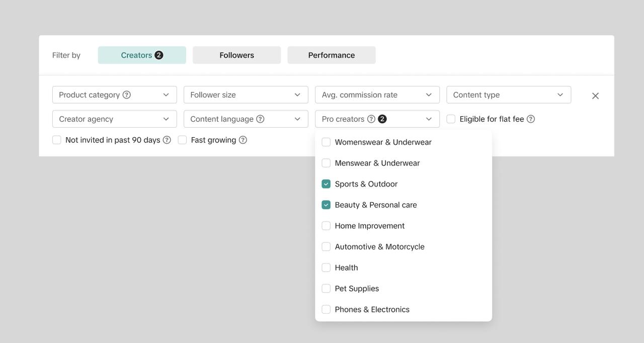The height and width of the screenshot is (343, 644).
Task: Expand the Creator agency dropdown
Action: click(114, 119)
